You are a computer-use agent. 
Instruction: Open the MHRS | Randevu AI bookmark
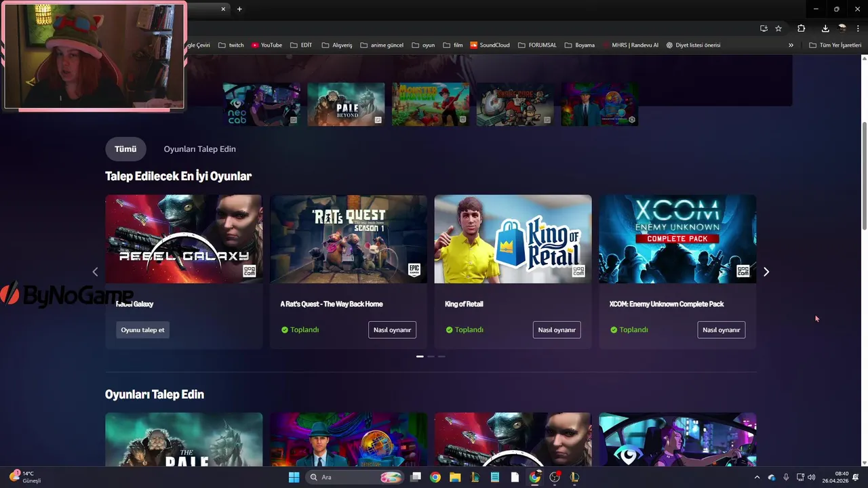click(631, 45)
